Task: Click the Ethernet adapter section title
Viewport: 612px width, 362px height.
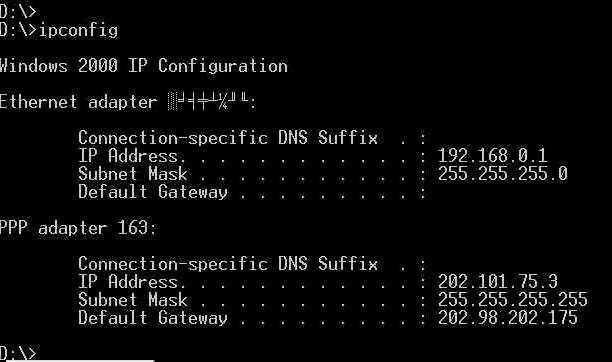Action: (x=128, y=102)
